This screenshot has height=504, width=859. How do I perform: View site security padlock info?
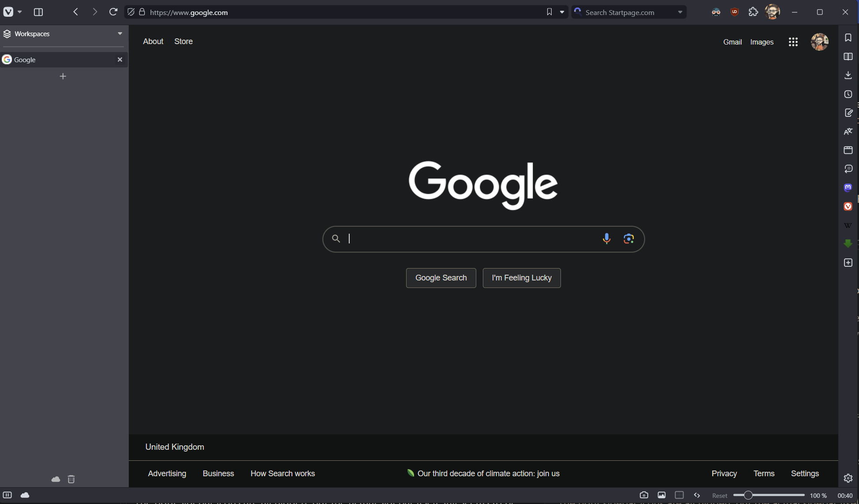tap(142, 12)
